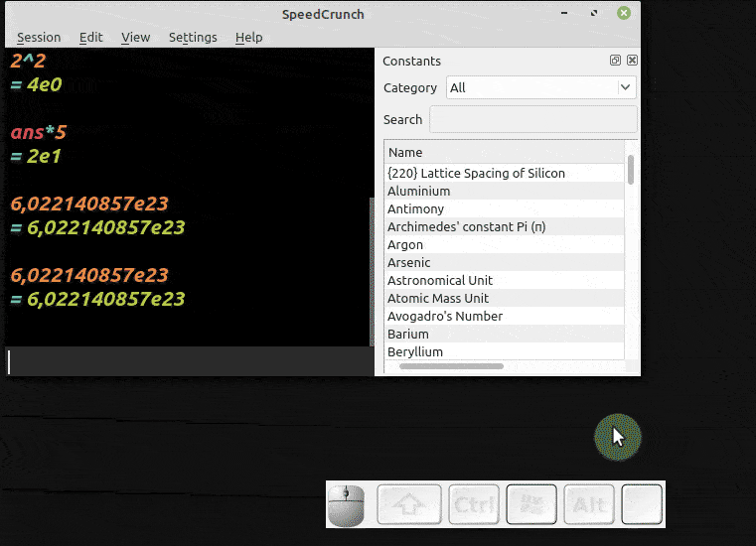Click the history display vertical scrollbar
Screen dimensions: 756x546
(372, 272)
